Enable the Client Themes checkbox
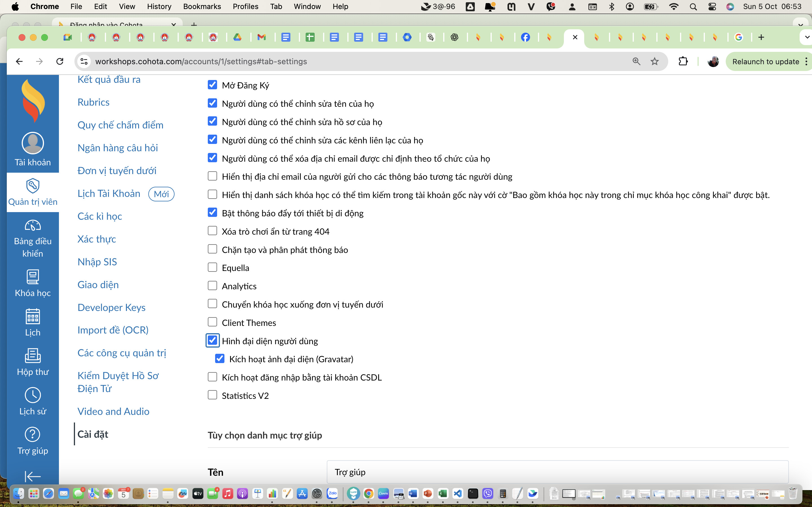Viewport: 812px width, 507px height. coord(212,322)
